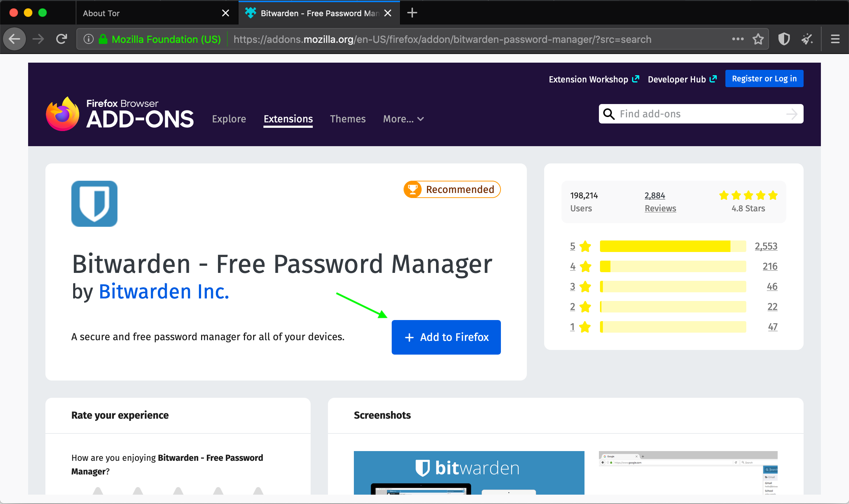Screen dimensions: 849x504
Task: Open the Bitwarden Inc. author link
Action: 164,291
